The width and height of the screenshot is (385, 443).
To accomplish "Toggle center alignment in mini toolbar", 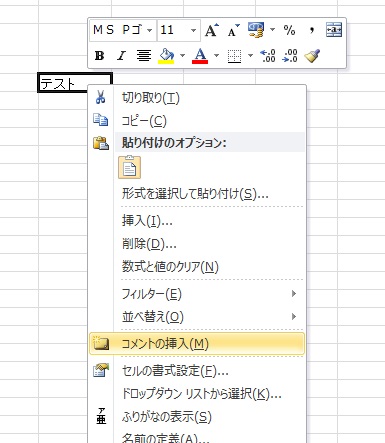I will pos(144,56).
